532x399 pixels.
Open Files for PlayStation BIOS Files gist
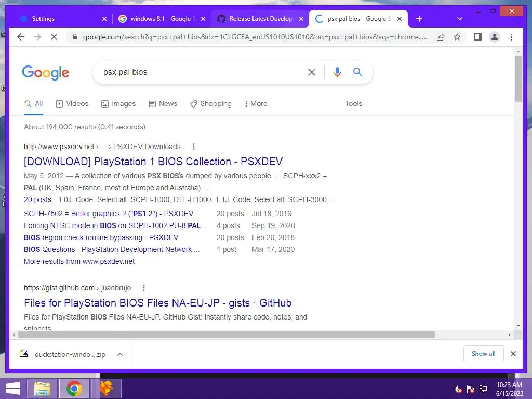[158, 303]
